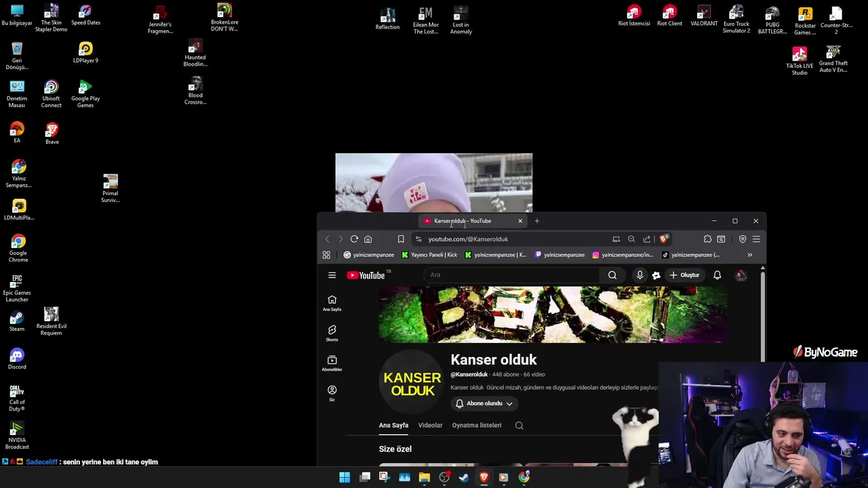The image size is (868, 488).
Task: Open Discord desktop shortcut
Action: pyautogui.click(x=17, y=359)
